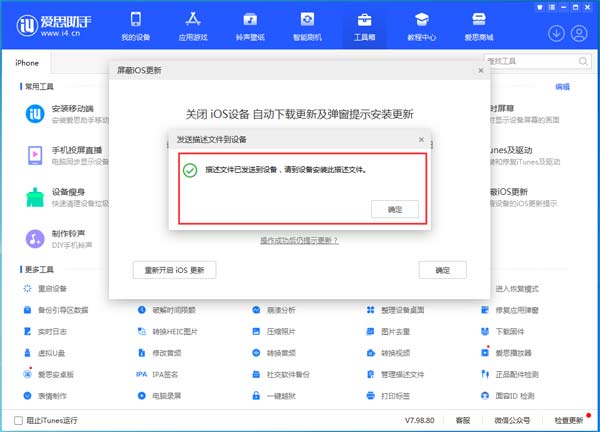Switch to the iPhone device tab
The image size is (600, 432).
(x=27, y=63)
